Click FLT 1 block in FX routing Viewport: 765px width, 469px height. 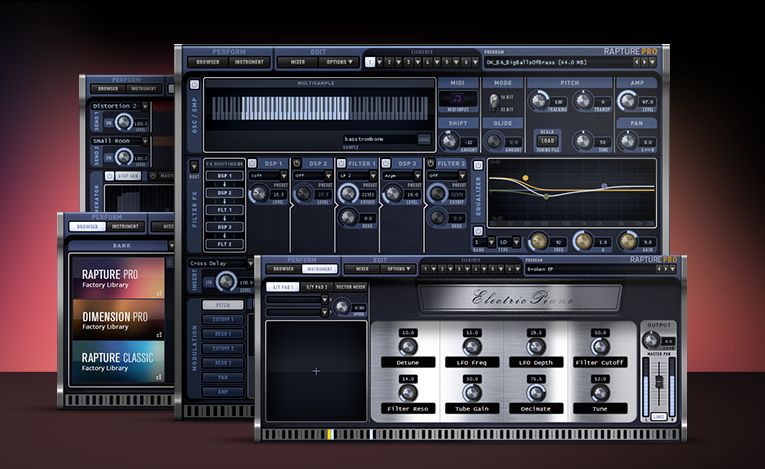(x=224, y=210)
